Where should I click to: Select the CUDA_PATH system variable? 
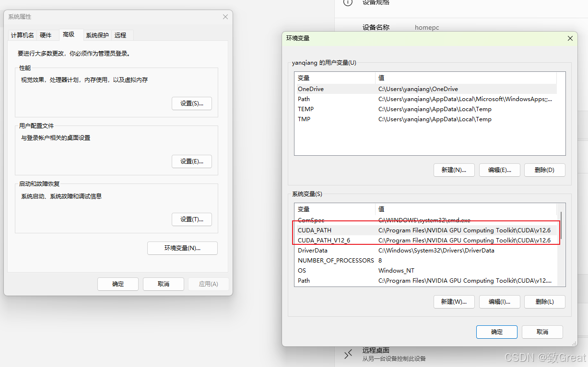pyautogui.click(x=426, y=230)
